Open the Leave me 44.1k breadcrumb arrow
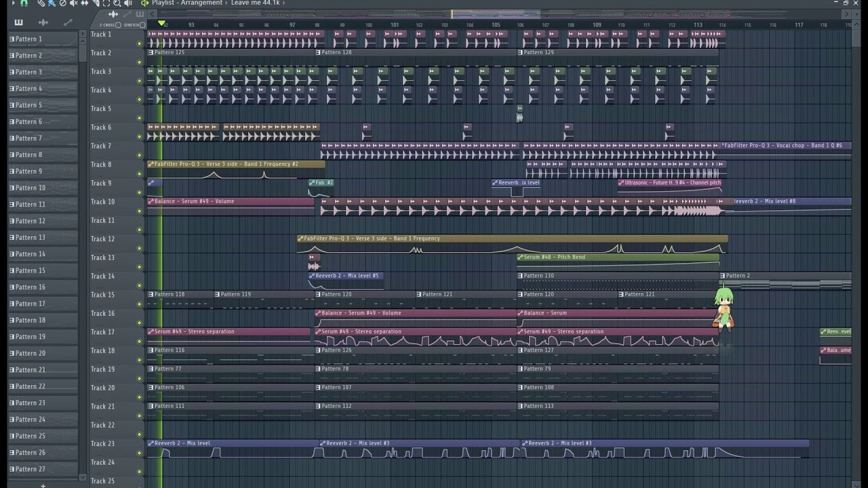The width and height of the screenshot is (868, 488). tap(283, 3)
